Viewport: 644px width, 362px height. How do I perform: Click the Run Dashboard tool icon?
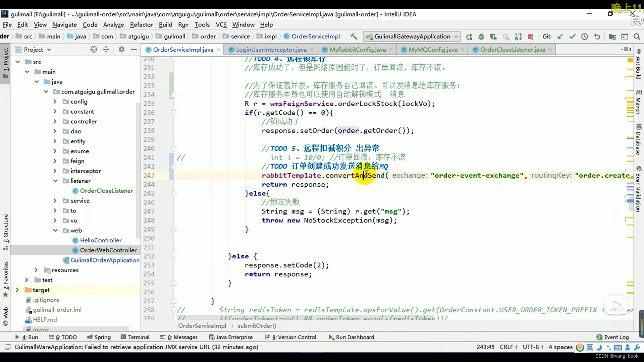tap(331, 337)
